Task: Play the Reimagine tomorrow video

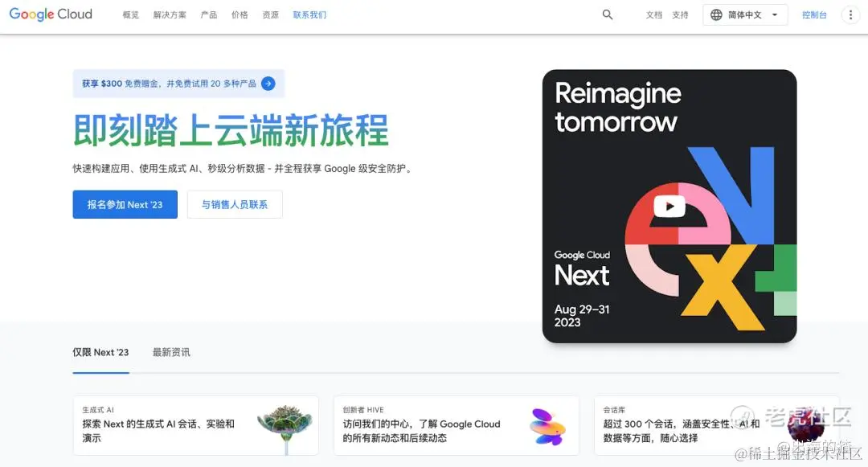Action: tap(669, 207)
